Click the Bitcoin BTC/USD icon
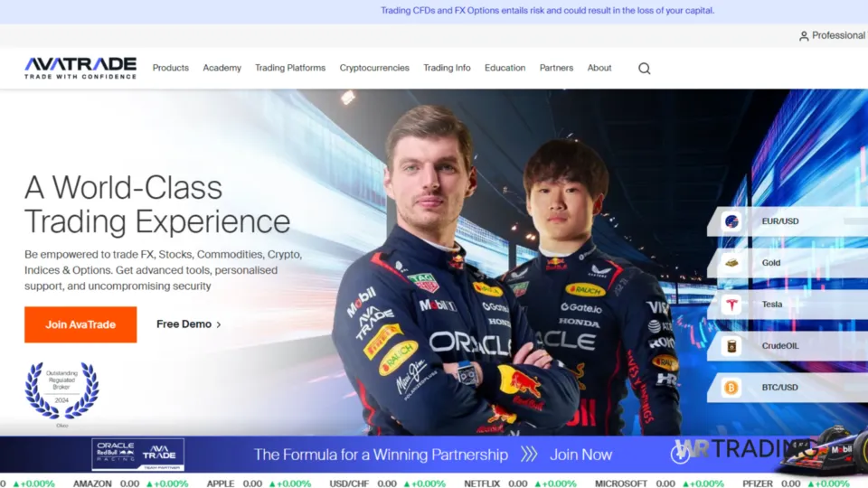 pos(731,388)
